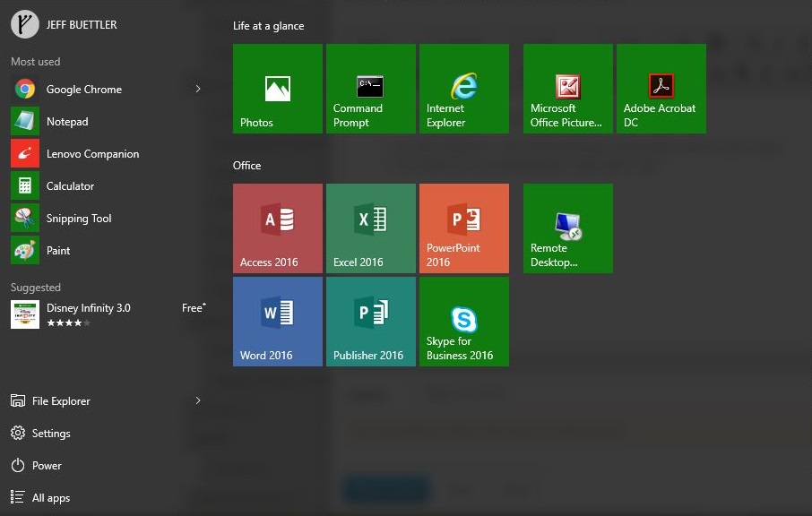Open the Photos tile
Viewport: 812px width, 516px height.
pyautogui.click(x=278, y=89)
